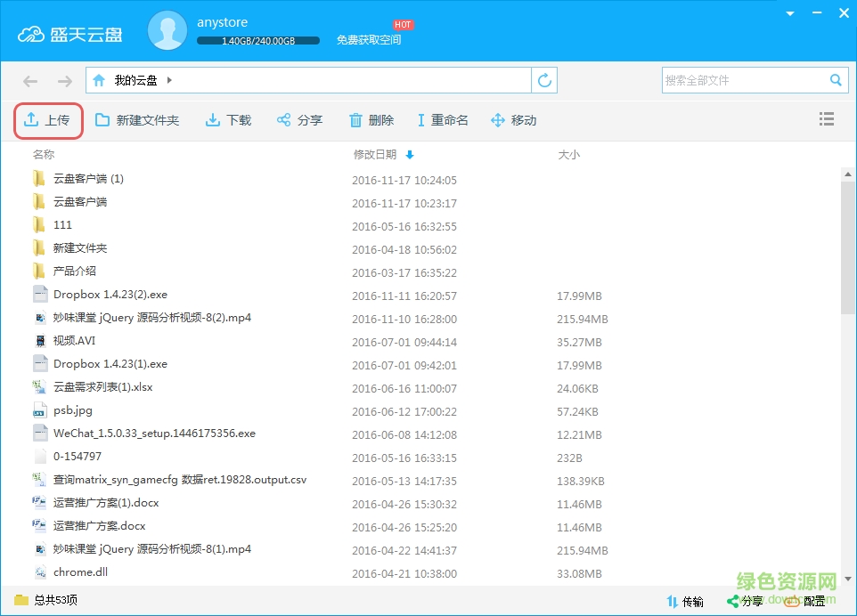Refresh the current folder listing
The image size is (857, 616).
(x=544, y=80)
